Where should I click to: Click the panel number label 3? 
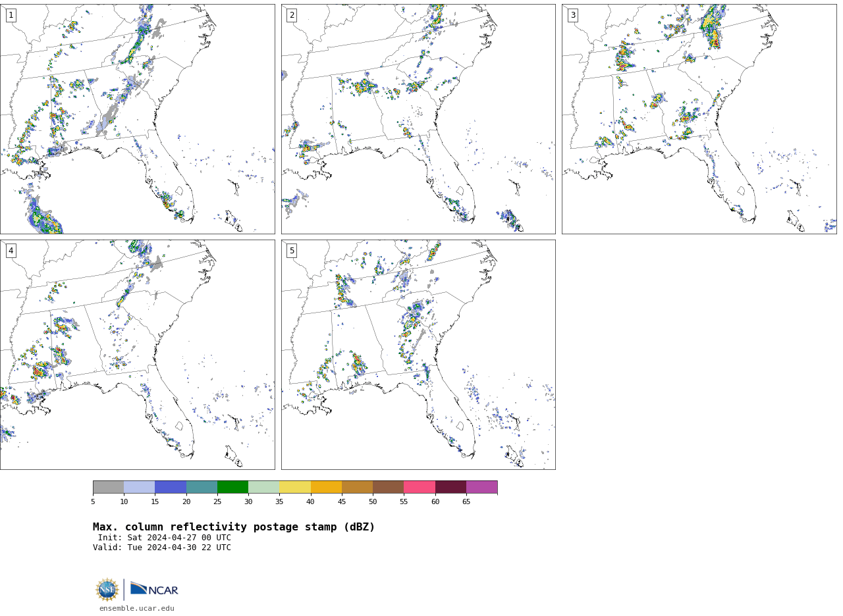[572, 15]
